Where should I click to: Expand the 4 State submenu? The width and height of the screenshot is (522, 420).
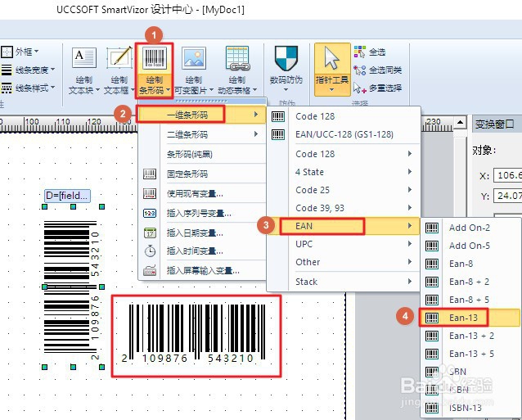pos(344,172)
